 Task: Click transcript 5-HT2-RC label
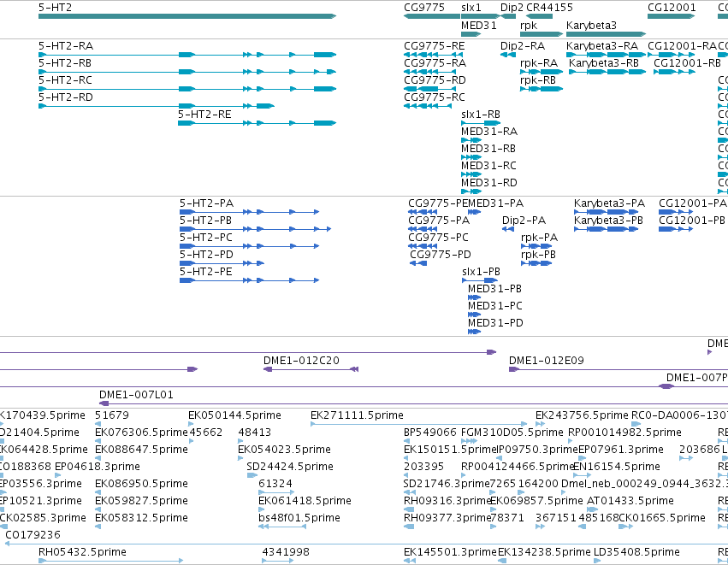click(66, 80)
